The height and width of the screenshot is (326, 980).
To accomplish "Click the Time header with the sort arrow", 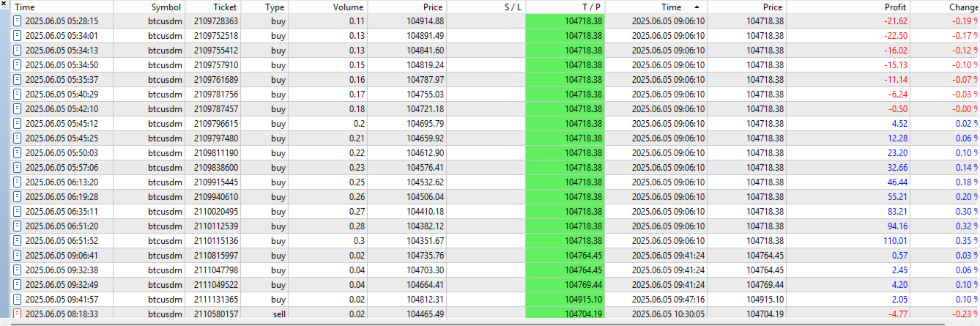I will (x=657, y=7).
